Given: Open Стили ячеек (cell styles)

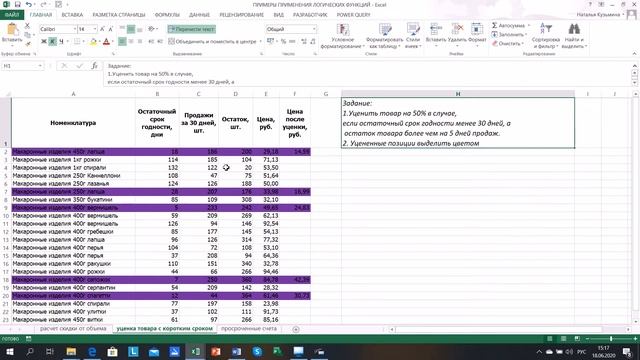Looking at the screenshot, I should coord(413,36).
